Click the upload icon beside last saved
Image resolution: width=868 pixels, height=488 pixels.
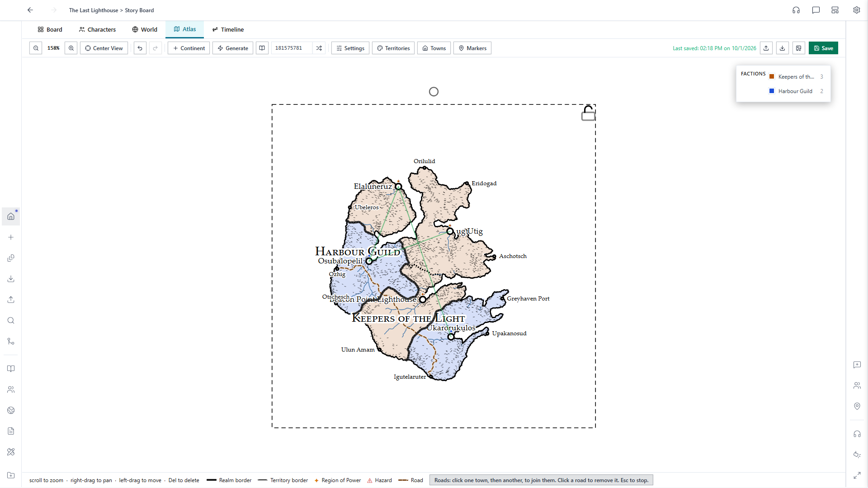(766, 48)
